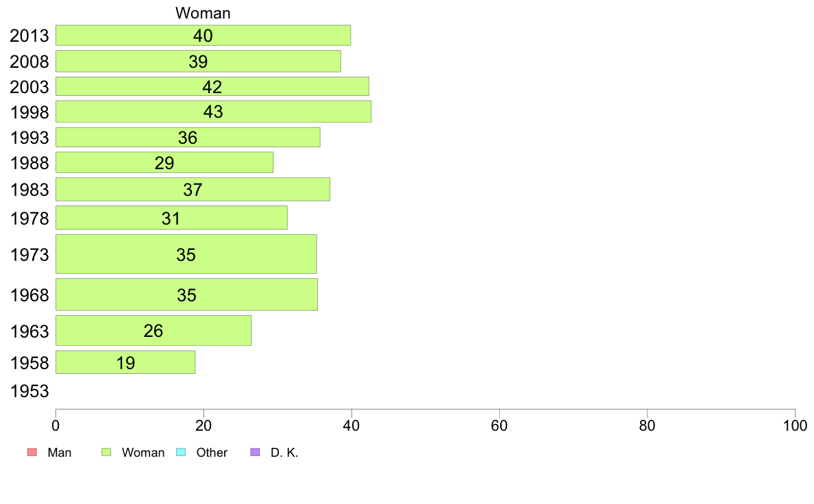This screenshot has width=814, height=504.
Task: Click the red Man legend swatch
Action: [x=32, y=452]
